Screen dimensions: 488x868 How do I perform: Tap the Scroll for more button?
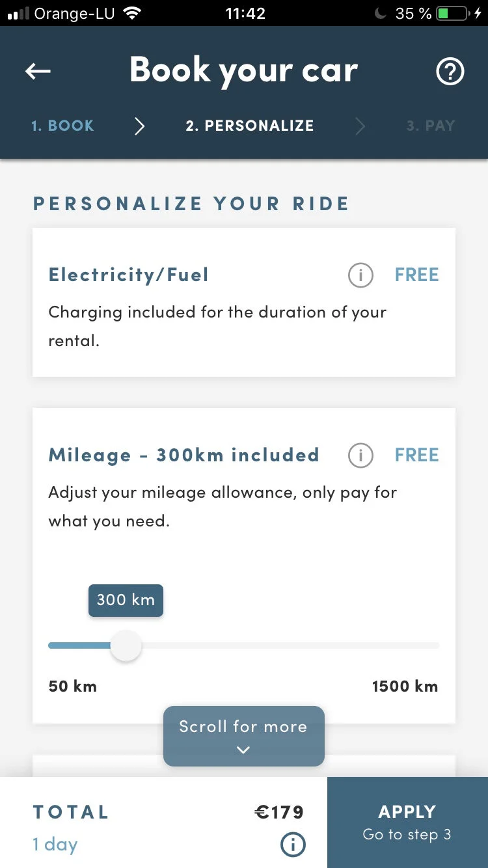tap(243, 727)
